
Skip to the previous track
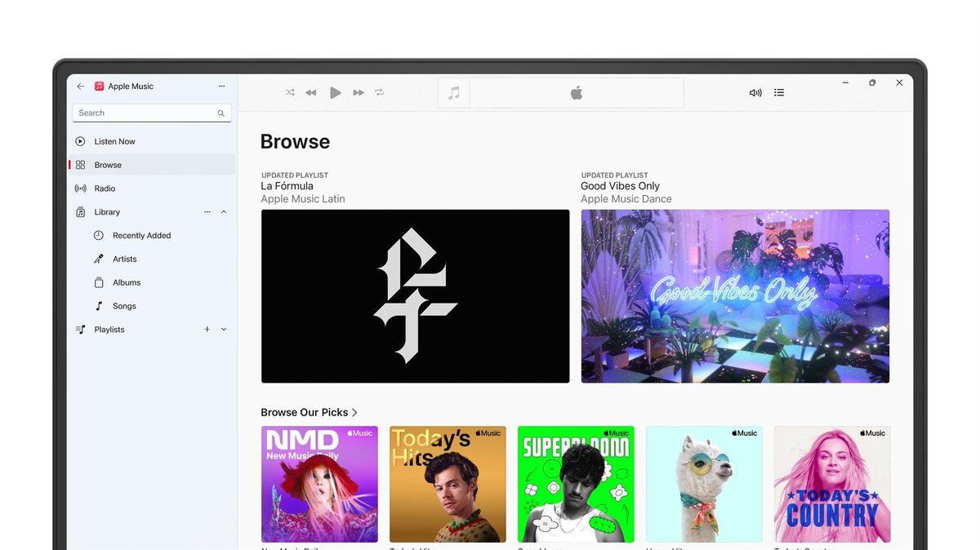pos(311,93)
